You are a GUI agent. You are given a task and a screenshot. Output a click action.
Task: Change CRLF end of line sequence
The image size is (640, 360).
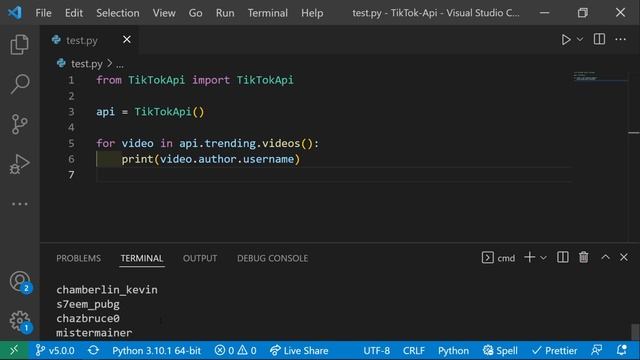point(413,351)
